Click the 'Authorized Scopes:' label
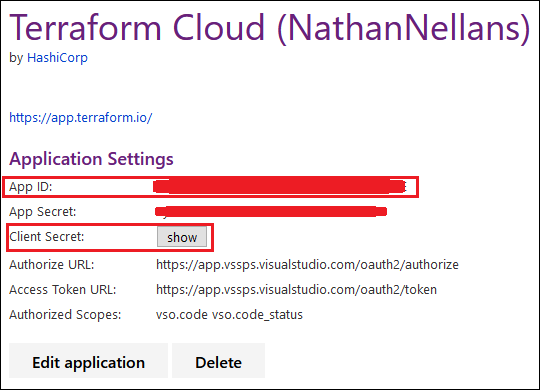Image resolution: width=540 pixels, height=390 pixels. coord(65,315)
